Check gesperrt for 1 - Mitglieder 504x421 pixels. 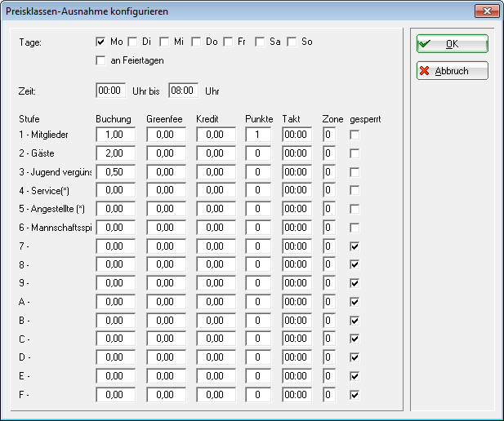(x=354, y=135)
